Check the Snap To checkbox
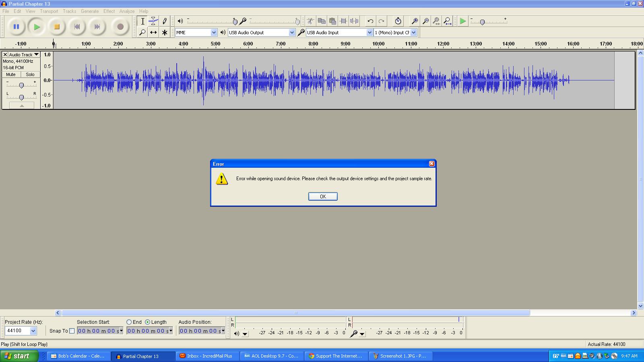The width and height of the screenshot is (644, 362). [x=72, y=331]
